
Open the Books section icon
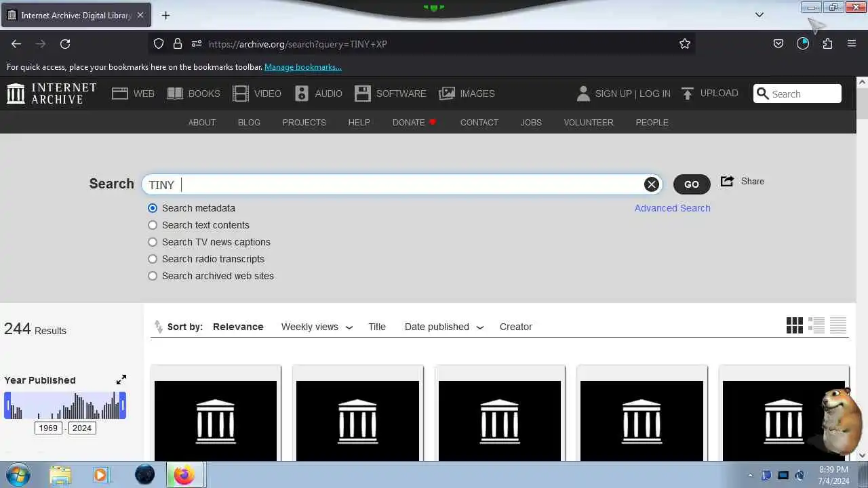point(175,94)
